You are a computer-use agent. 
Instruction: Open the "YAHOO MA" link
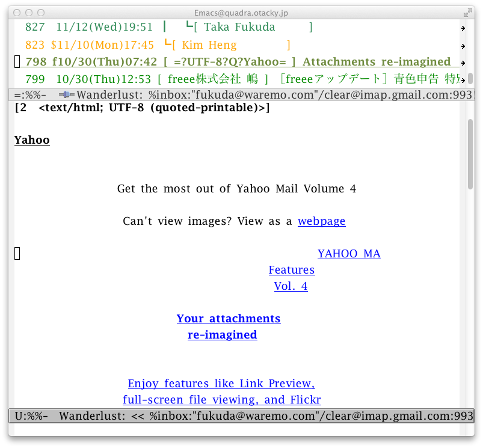349,253
